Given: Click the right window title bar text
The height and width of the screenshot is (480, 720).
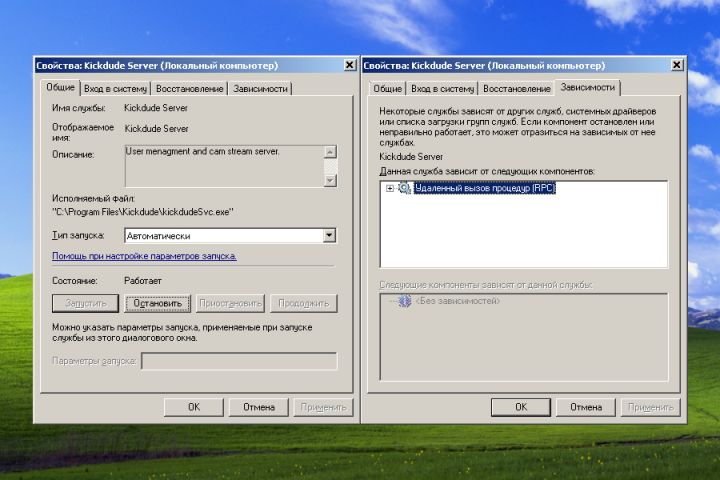Looking at the screenshot, I should click(x=484, y=66).
